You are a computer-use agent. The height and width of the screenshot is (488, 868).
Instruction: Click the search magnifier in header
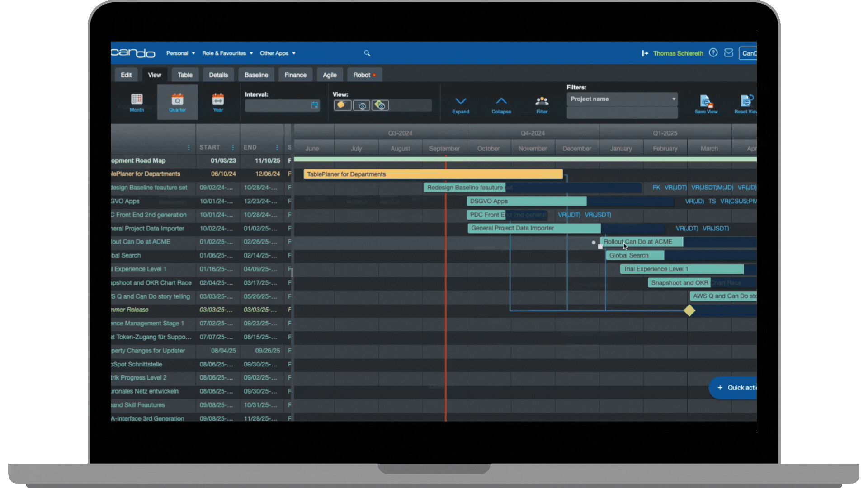click(367, 53)
